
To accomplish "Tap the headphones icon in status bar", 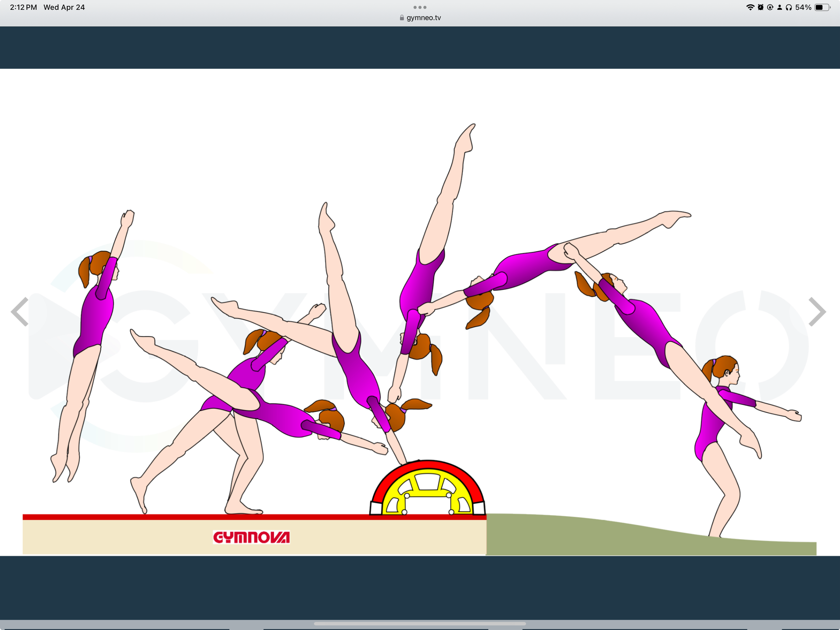I will [789, 7].
